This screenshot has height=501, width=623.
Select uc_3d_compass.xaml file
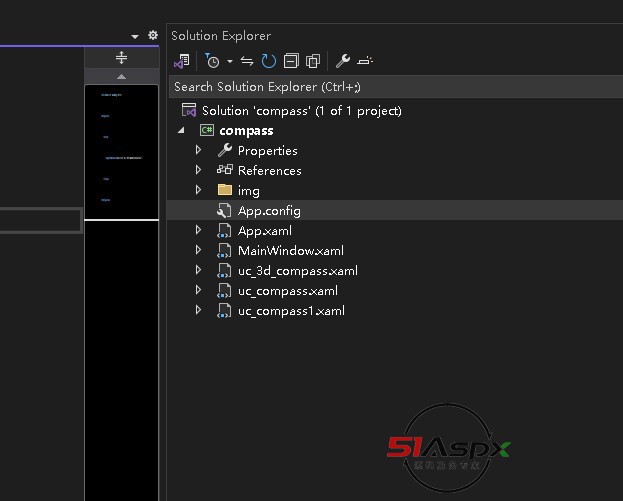pos(297,271)
